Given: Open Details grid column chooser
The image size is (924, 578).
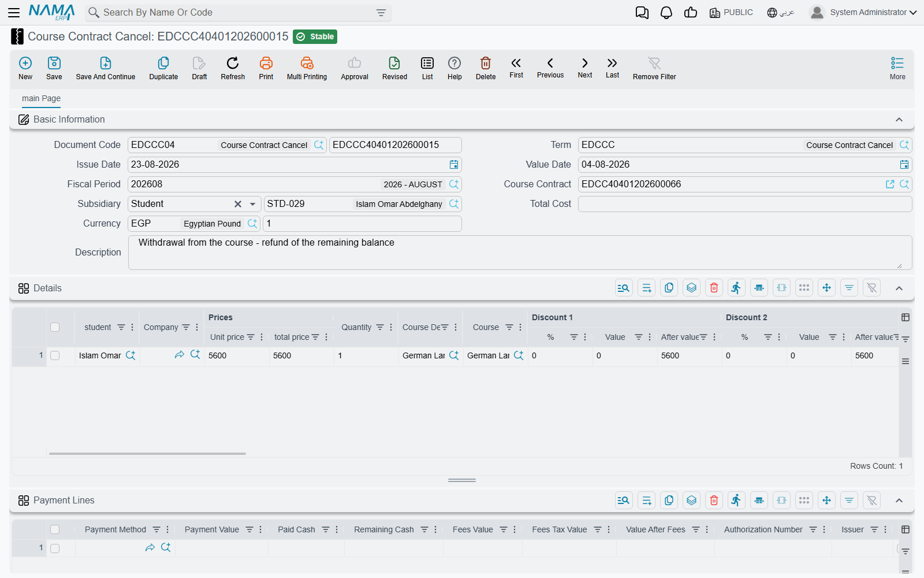Looking at the screenshot, I should tap(906, 317).
